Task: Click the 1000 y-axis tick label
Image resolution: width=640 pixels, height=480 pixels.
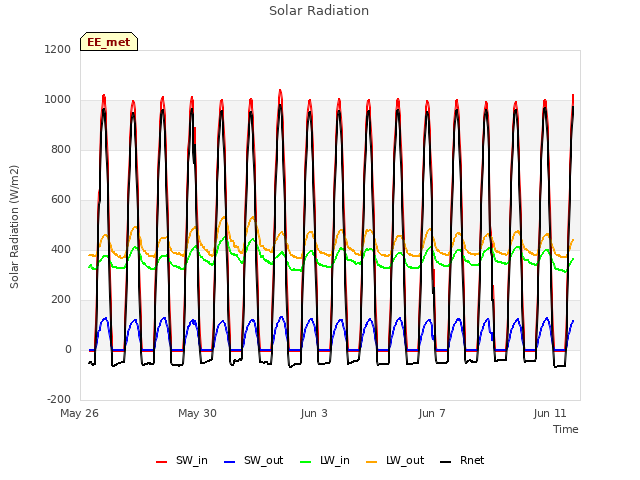Action: click(58, 100)
